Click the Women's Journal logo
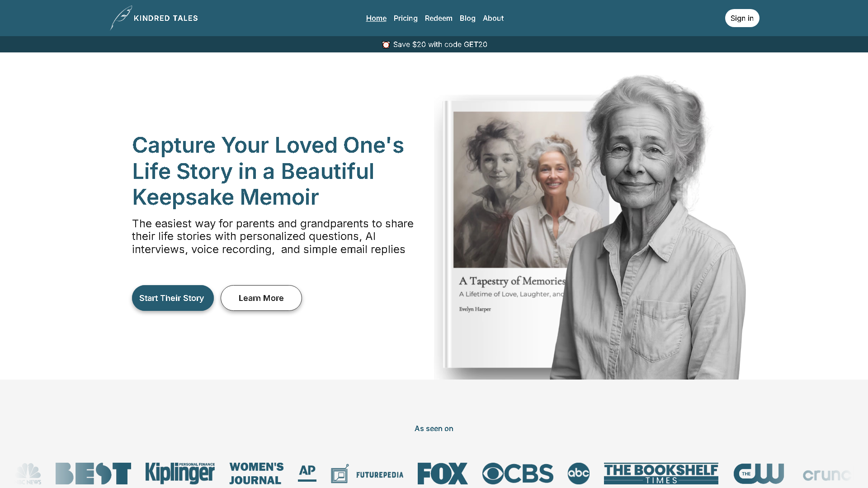 click(256, 473)
